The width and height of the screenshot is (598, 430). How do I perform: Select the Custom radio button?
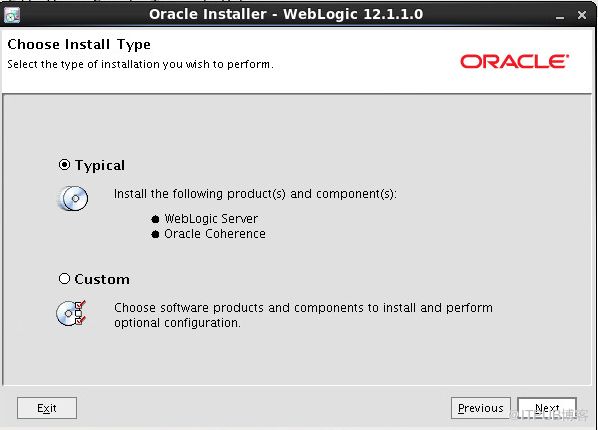[x=64, y=279]
